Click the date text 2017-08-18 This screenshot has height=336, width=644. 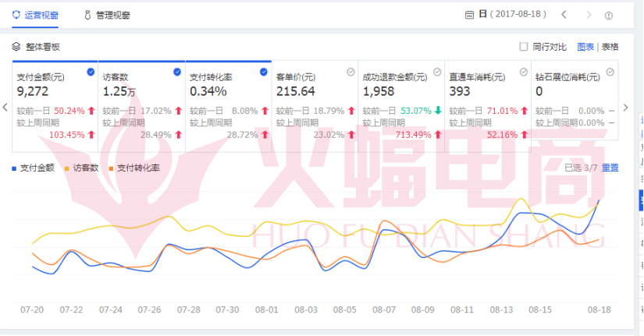(518, 14)
